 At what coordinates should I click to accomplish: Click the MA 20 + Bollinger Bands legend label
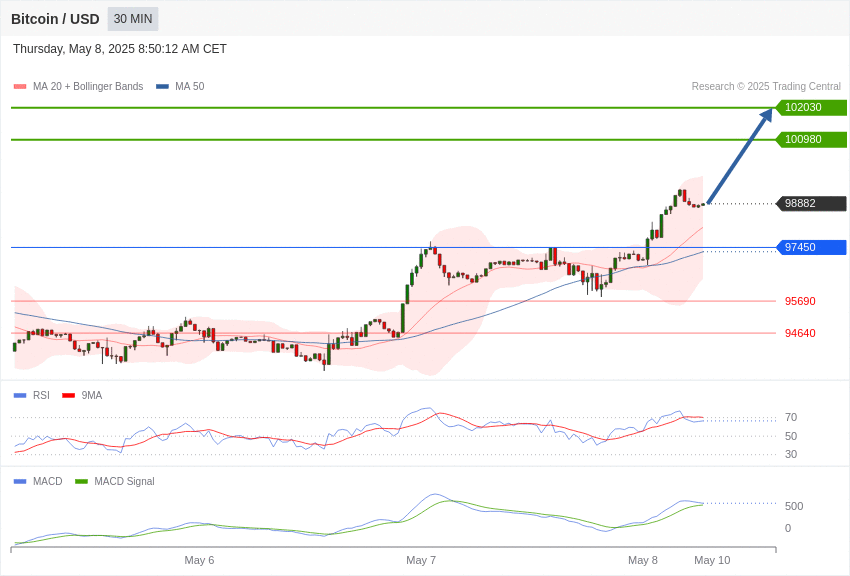[88, 86]
